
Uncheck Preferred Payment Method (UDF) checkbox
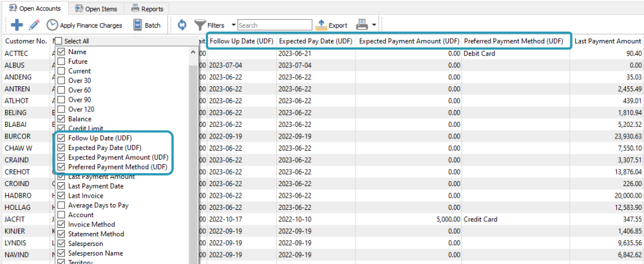click(x=61, y=167)
